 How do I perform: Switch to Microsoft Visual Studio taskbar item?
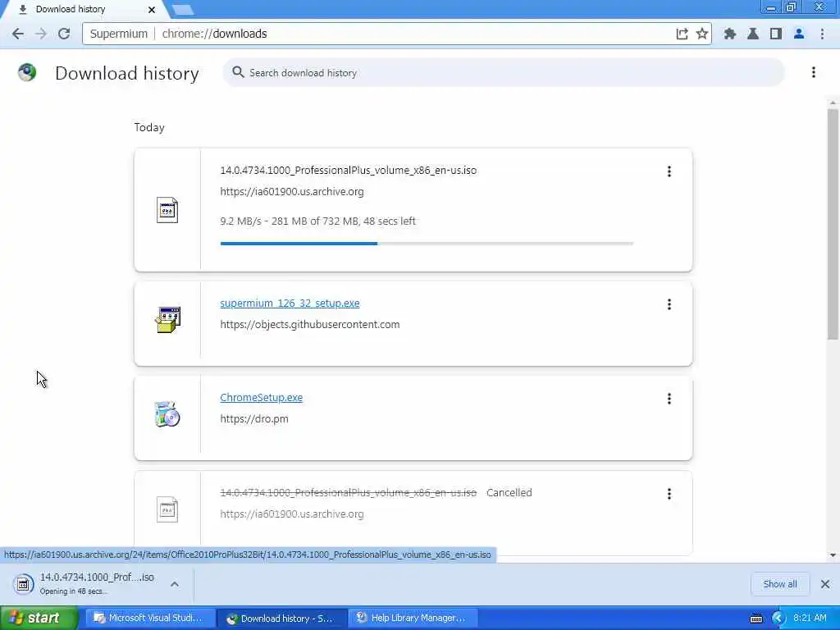151,619
